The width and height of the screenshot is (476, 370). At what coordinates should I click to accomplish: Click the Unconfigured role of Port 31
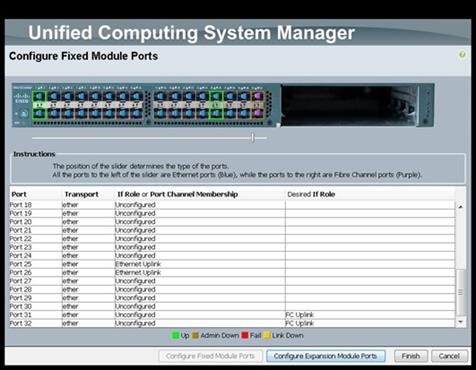(200, 315)
